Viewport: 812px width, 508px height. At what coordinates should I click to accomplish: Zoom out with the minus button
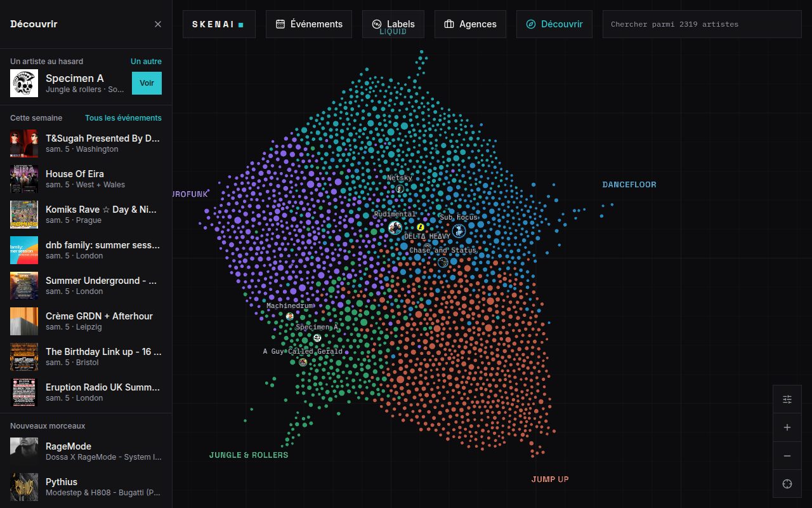pos(787,456)
